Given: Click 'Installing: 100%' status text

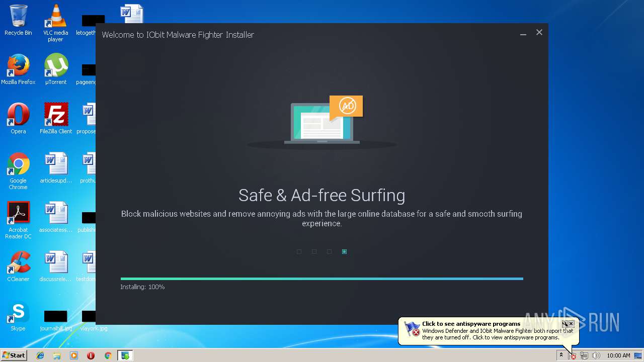Looking at the screenshot, I should (142, 287).
